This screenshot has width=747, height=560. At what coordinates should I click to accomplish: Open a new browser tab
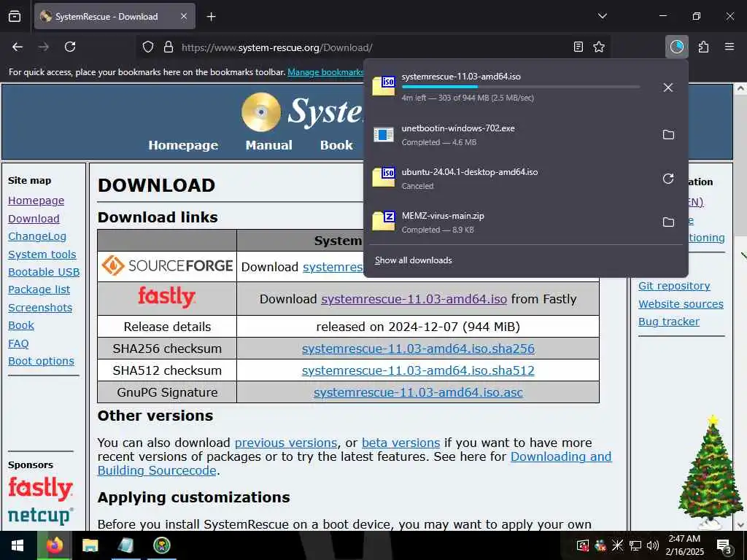[x=211, y=17]
